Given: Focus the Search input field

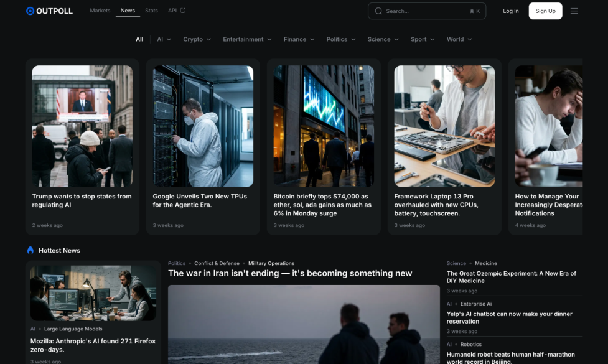Looking at the screenshot, I should (x=426, y=11).
